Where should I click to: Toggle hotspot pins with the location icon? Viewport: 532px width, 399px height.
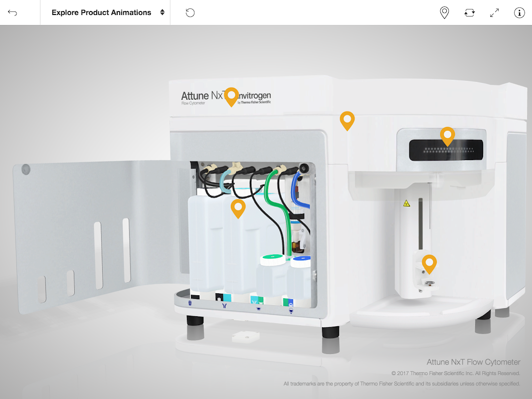point(444,12)
